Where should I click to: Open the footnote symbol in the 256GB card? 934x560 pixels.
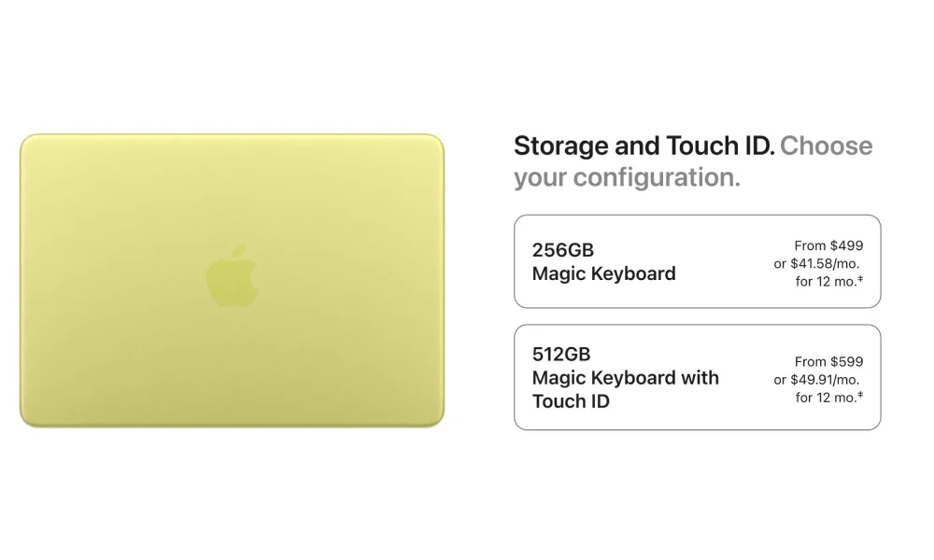859,280
